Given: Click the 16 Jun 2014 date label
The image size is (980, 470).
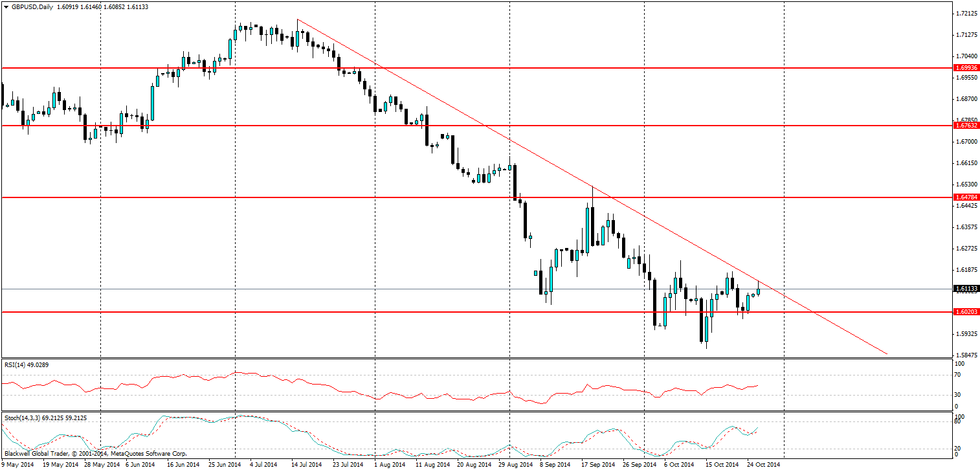Looking at the screenshot, I should click(x=183, y=464).
